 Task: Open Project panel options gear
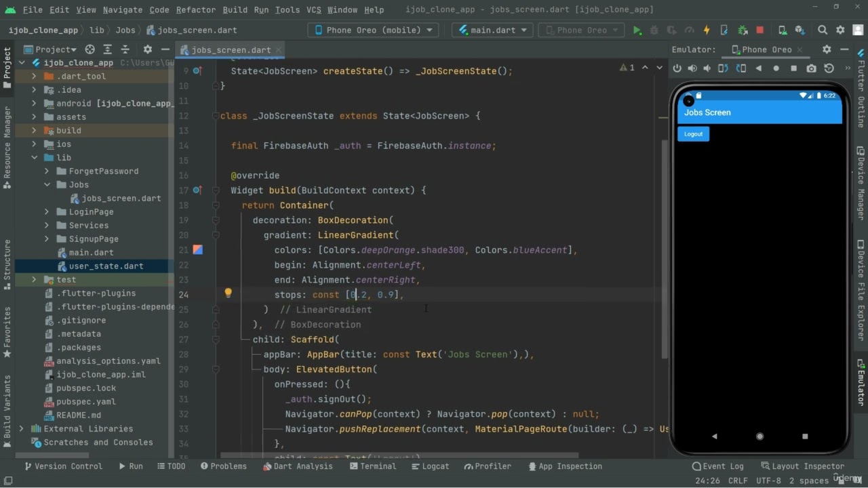tap(148, 49)
